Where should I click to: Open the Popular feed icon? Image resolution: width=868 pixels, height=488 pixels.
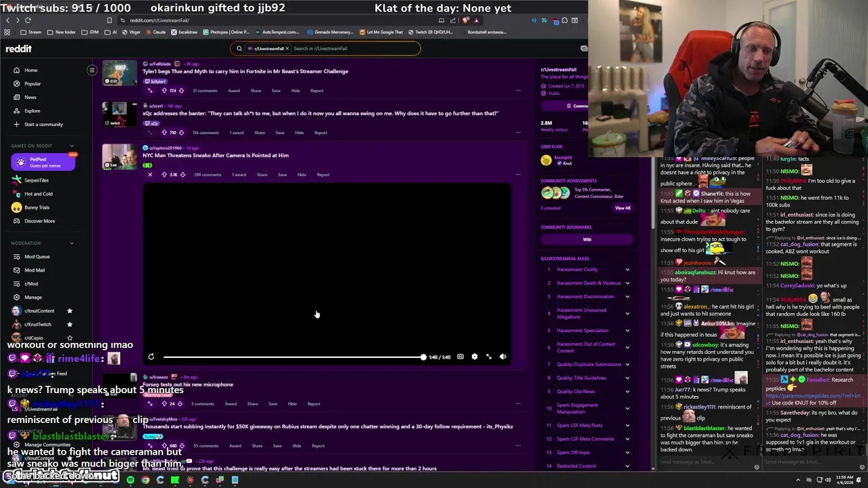(x=17, y=83)
